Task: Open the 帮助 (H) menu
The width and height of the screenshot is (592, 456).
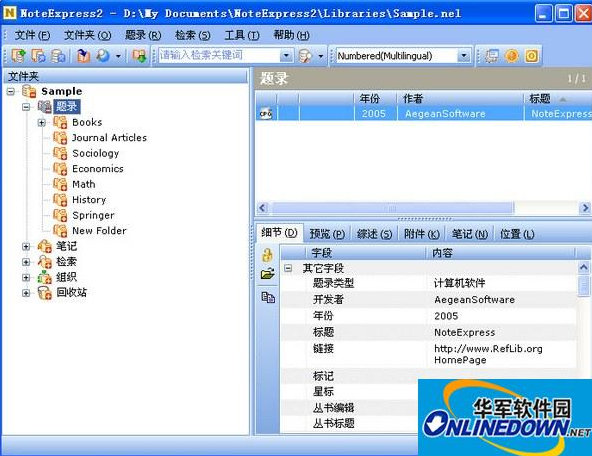Action: [x=291, y=35]
